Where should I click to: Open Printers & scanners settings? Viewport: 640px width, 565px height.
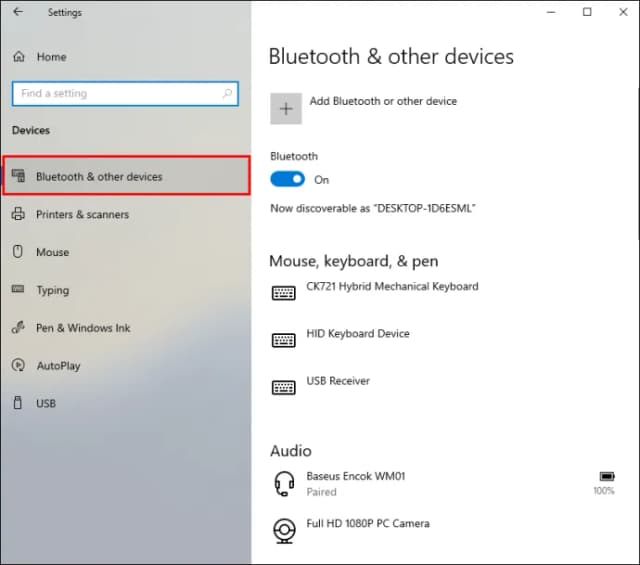coord(82,215)
